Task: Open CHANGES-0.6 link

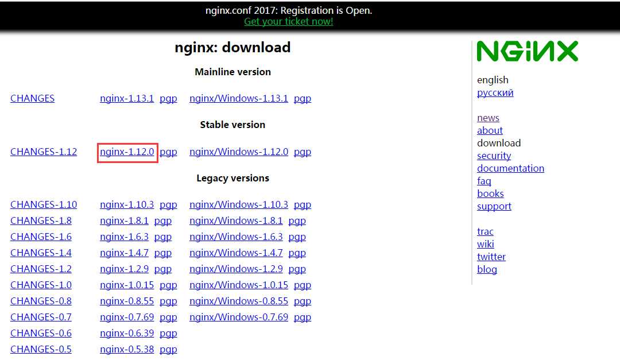Action: click(41, 333)
